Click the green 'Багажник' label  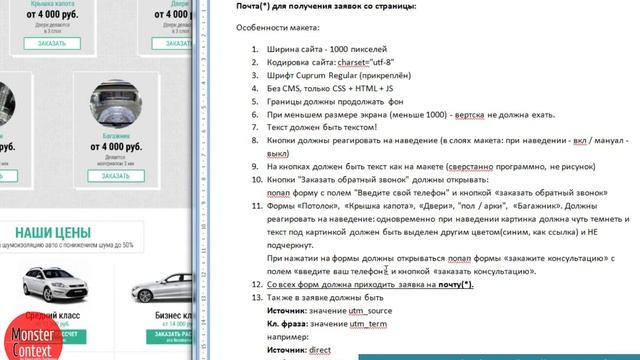(x=116, y=136)
